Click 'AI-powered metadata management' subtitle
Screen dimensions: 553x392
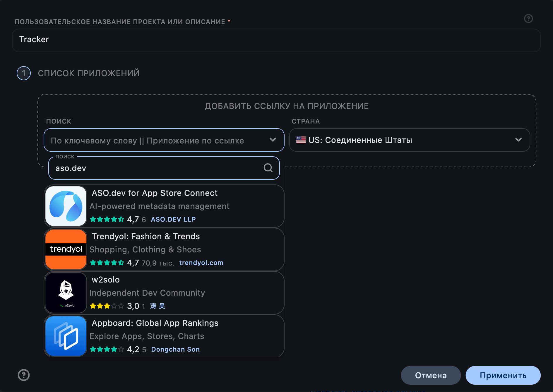click(160, 206)
